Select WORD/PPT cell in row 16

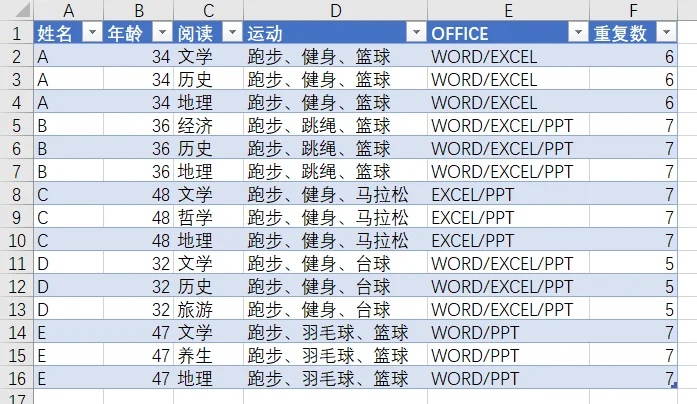tap(509, 378)
